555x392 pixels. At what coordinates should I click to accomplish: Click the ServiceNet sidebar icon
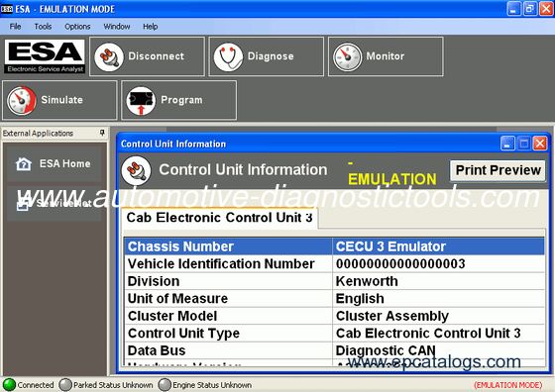point(22,204)
